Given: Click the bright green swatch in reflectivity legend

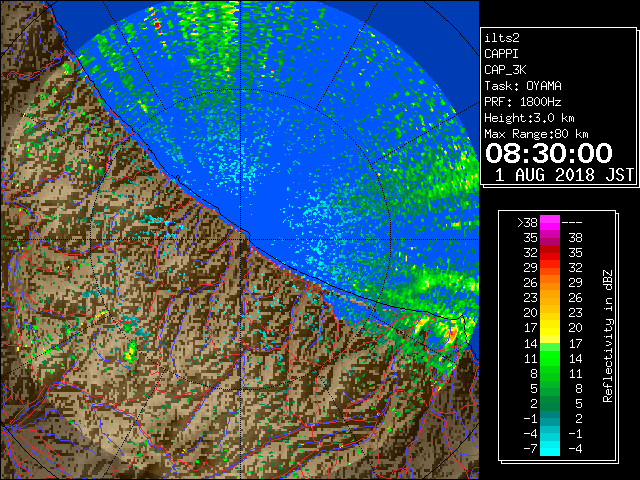Looking at the screenshot, I should coord(550,358).
